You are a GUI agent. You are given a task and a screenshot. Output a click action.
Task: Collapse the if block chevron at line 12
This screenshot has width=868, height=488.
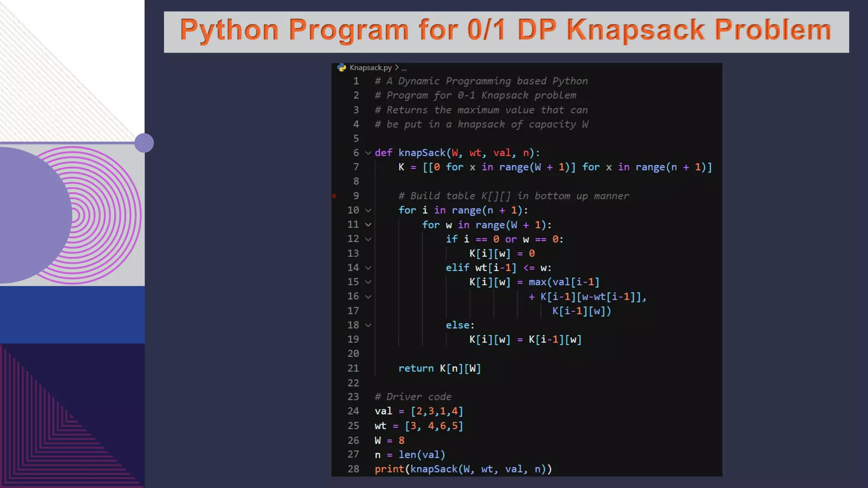tap(368, 239)
